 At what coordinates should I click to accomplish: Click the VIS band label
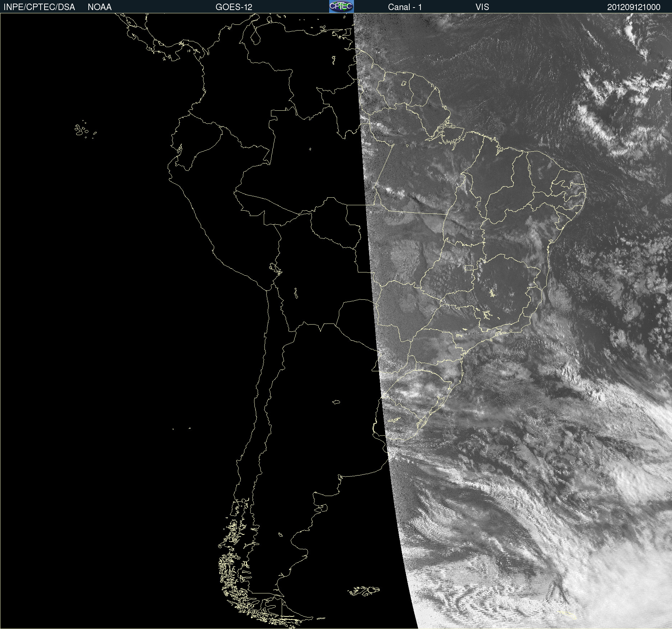[482, 7]
